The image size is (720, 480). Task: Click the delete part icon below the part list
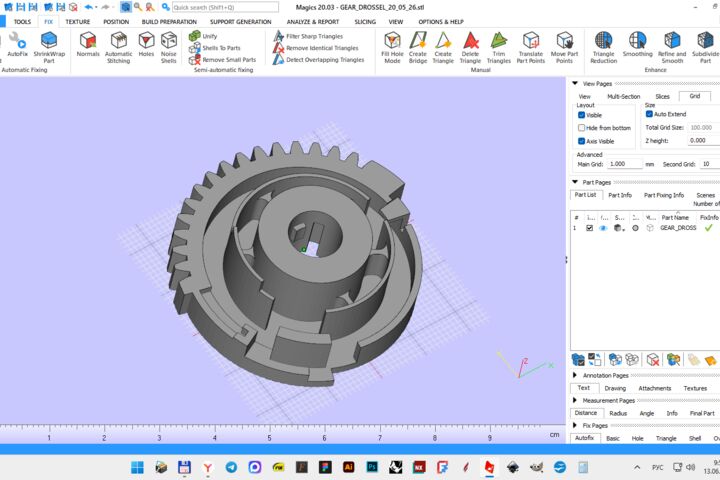point(652,359)
